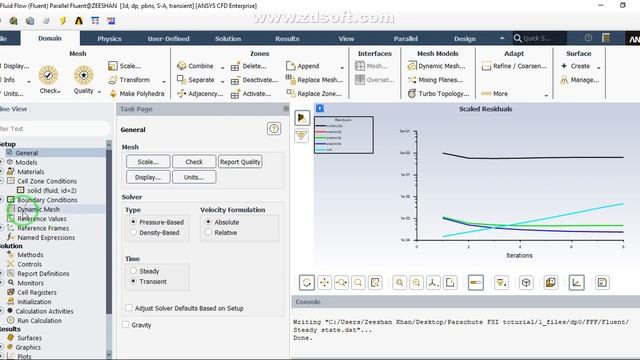
Task: Open the Scale mesh ribbon tool
Action: (x=124, y=66)
